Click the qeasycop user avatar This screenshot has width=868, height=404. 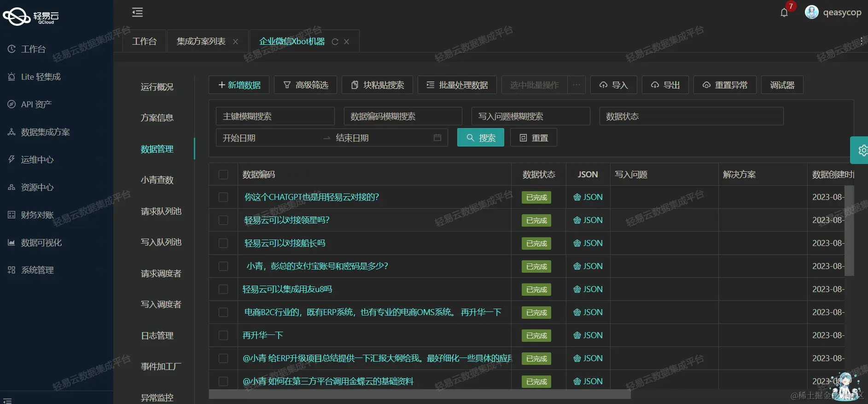(x=811, y=12)
